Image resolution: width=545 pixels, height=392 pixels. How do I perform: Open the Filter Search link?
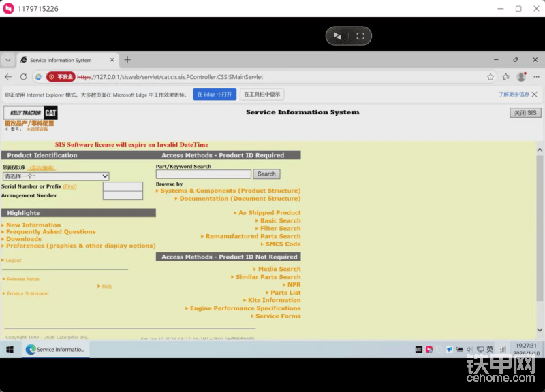coord(280,229)
